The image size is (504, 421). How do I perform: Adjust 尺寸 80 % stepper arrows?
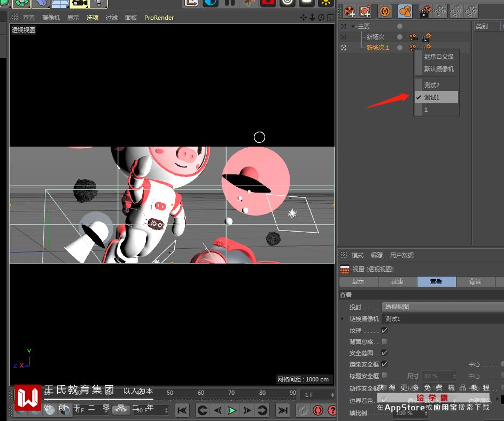click(x=454, y=376)
